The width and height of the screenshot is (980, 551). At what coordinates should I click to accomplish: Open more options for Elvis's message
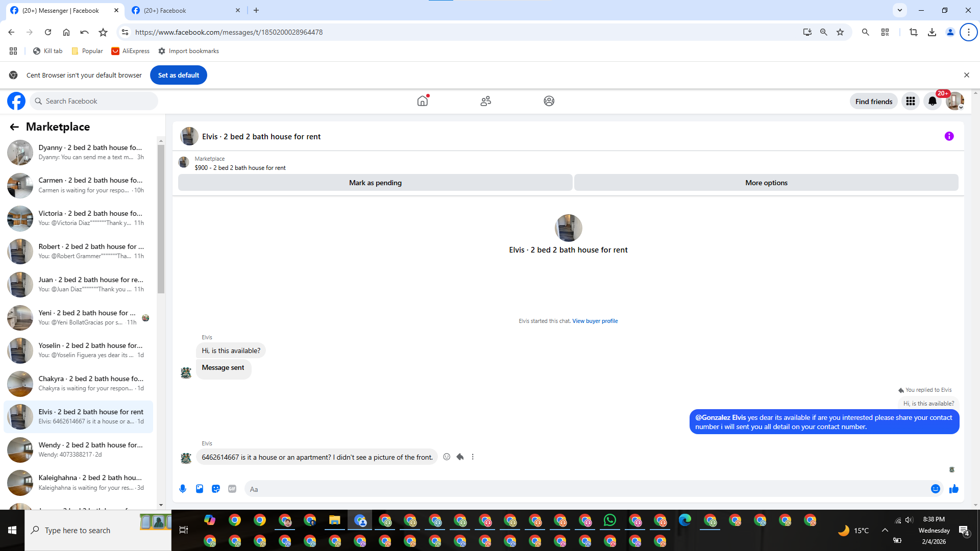tap(473, 457)
